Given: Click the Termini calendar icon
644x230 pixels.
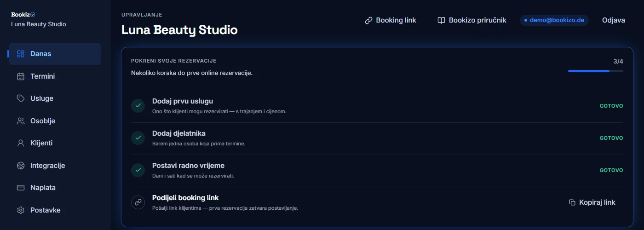Looking at the screenshot, I should pos(20,76).
